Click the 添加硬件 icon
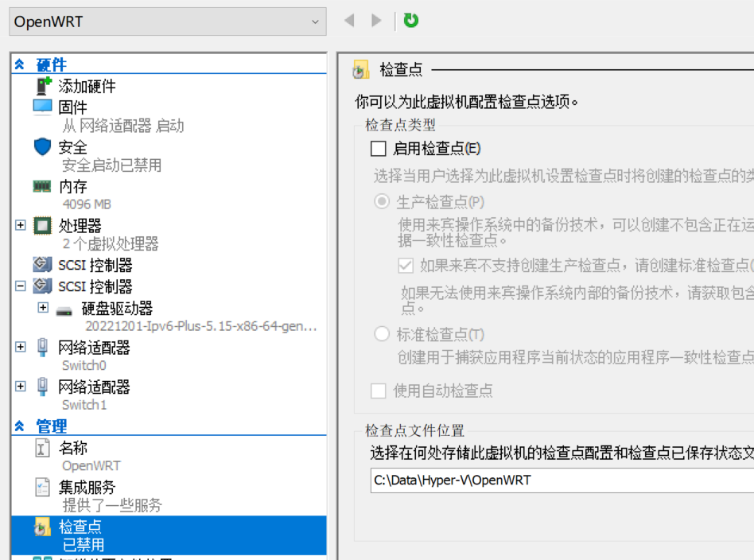Image resolution: width=754 pixels, height=560 pixels. coord(44,86)
